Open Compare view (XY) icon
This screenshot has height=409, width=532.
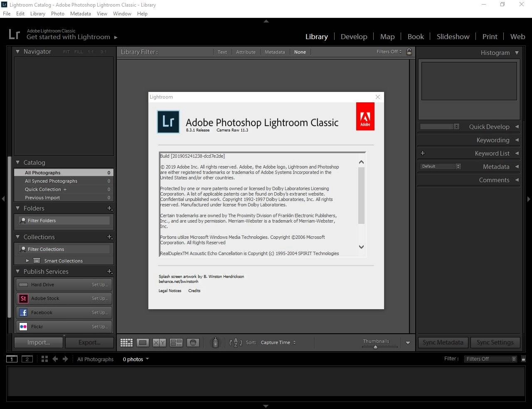tap(159, 342)
